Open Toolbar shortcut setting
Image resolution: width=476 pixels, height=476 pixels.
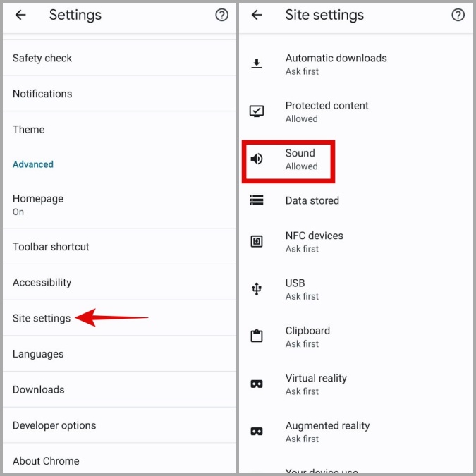[119, 247]
